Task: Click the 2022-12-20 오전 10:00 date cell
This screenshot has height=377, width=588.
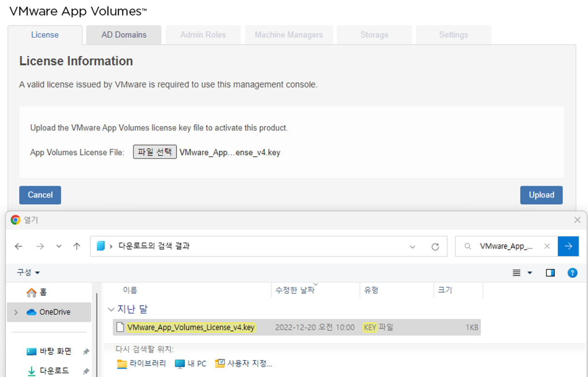Action: [x=315, y=327]
